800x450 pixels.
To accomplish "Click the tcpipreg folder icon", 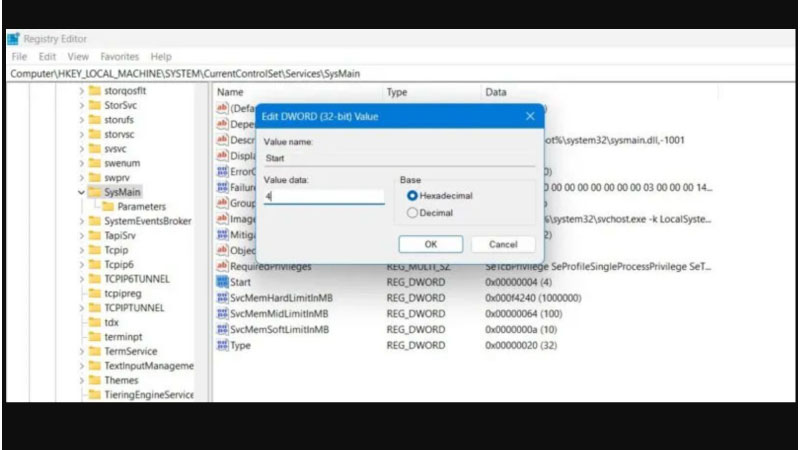I will pyautogui.click(x=95, y=293).
